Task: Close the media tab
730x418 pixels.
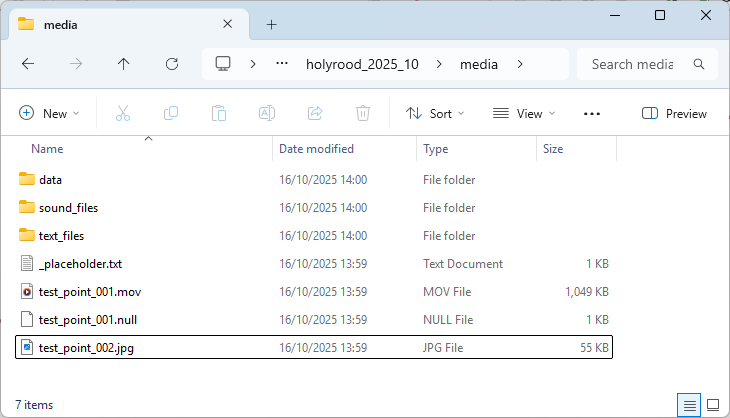Action: click(227, 24)
